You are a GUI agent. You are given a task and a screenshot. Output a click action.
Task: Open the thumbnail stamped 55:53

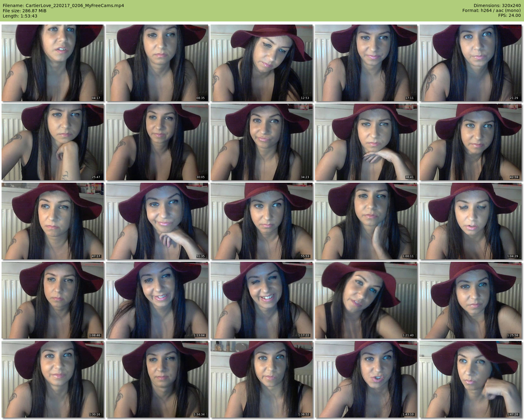click(x=262, y=221)
